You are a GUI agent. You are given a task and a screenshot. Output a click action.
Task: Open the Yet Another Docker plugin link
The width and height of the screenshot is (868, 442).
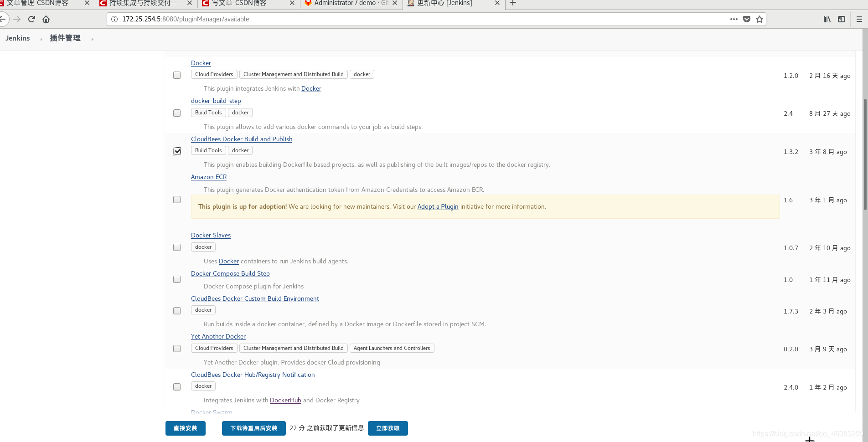tap(218, 336)
